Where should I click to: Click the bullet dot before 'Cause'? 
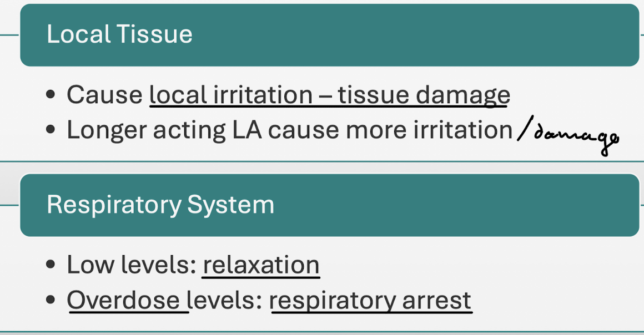tap(51, 95)
